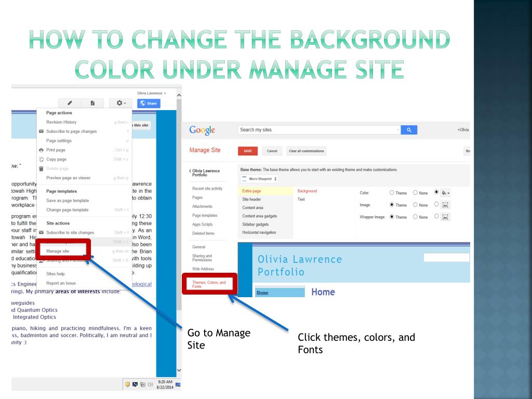Click the pencil Edit page icon
The width and height of the screenshot is (532, 399).
point(70,103)
